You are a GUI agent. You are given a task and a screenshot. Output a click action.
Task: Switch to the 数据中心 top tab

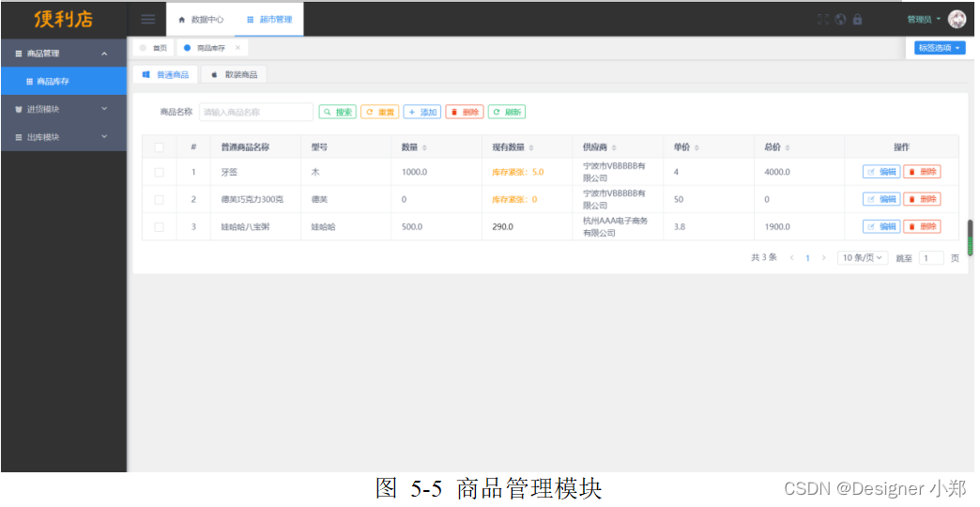click(201, 20)
